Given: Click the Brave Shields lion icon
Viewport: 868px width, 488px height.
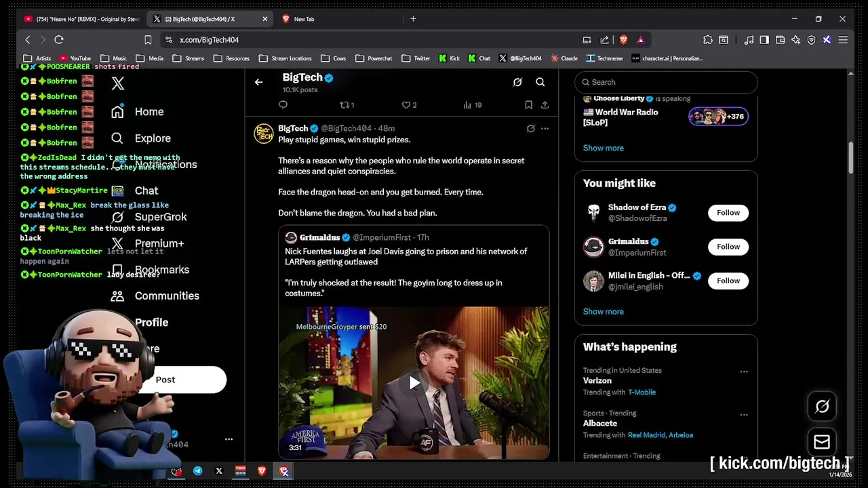Looking at the screenshot, I should [x=623, y=40].
